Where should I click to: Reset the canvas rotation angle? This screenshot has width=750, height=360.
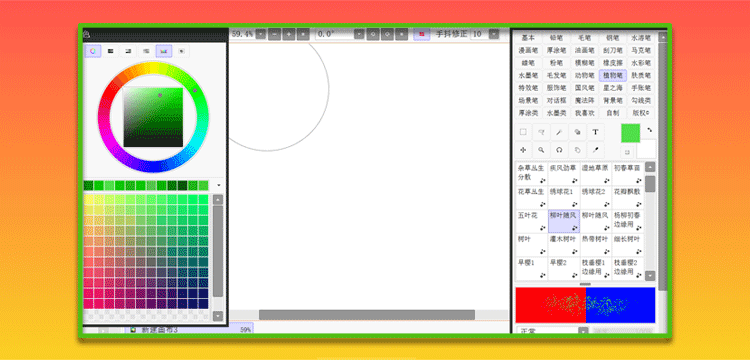tap(402, 34)
